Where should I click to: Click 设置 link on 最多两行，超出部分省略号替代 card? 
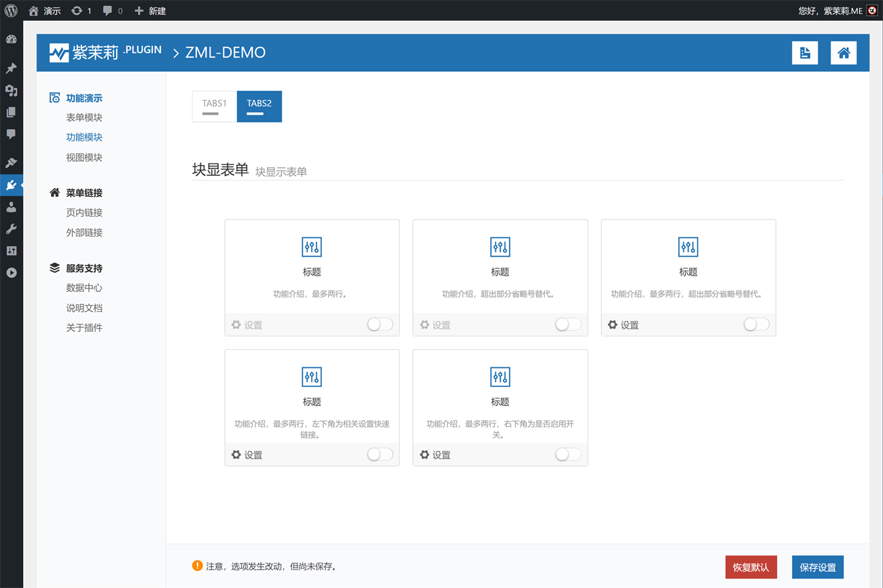[x=623, y=325]
